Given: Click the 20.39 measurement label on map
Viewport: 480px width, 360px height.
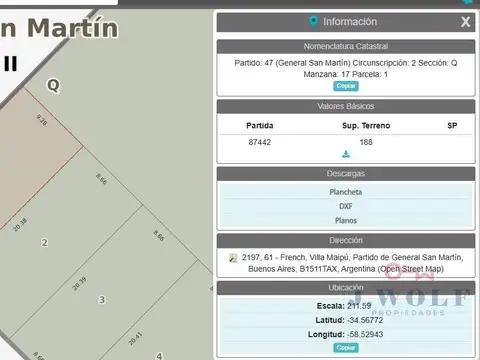Looking at the screenshot, I should click(x=79, y=283).
